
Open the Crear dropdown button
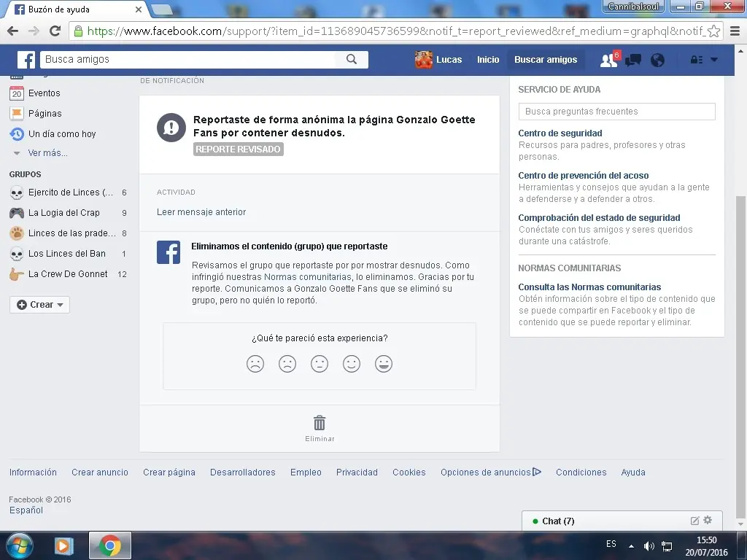click(39, 305)
